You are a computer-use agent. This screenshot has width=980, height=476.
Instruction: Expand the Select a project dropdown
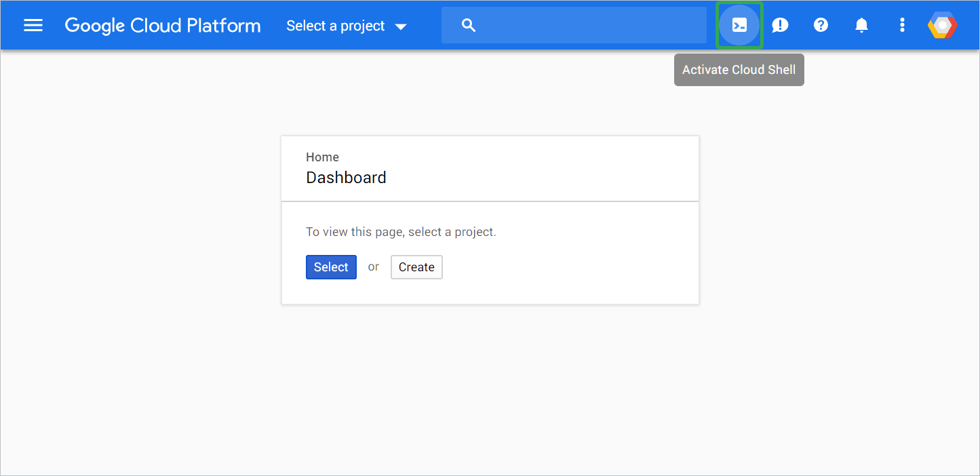pos(347,26)
